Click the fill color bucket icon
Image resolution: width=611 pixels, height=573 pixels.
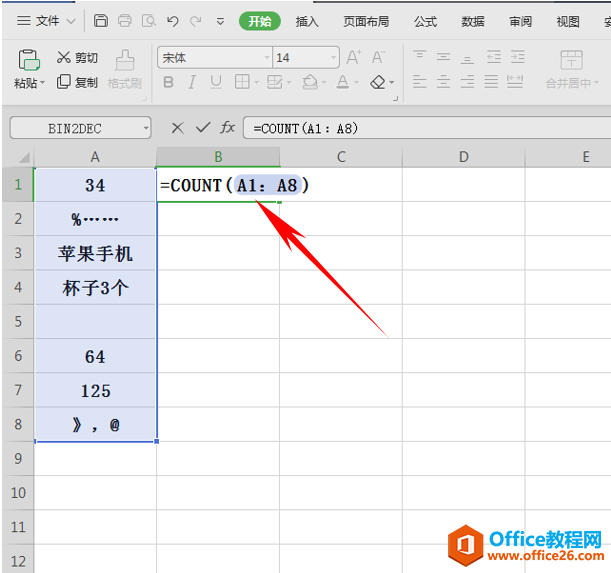click(x=310, y=82)
